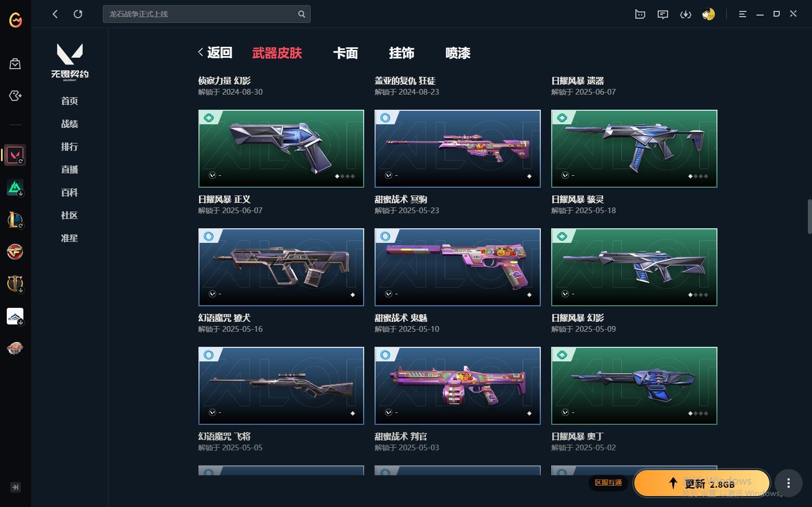Screen dimensions: 812x507
Task: Click the vertical scrollbar thumb
Action: point(809,216)
